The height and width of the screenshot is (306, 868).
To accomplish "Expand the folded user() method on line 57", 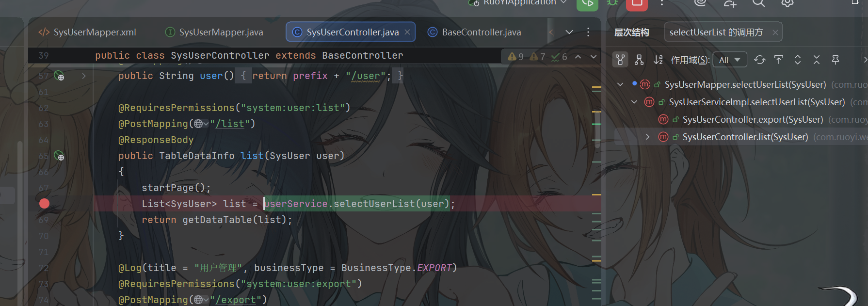I will [84, 76].
